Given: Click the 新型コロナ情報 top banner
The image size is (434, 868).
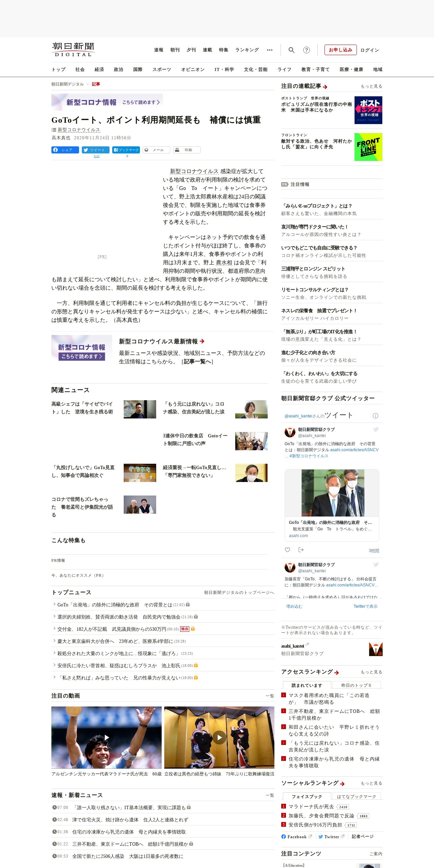Looking at the screenshot, I should [107, 102].
